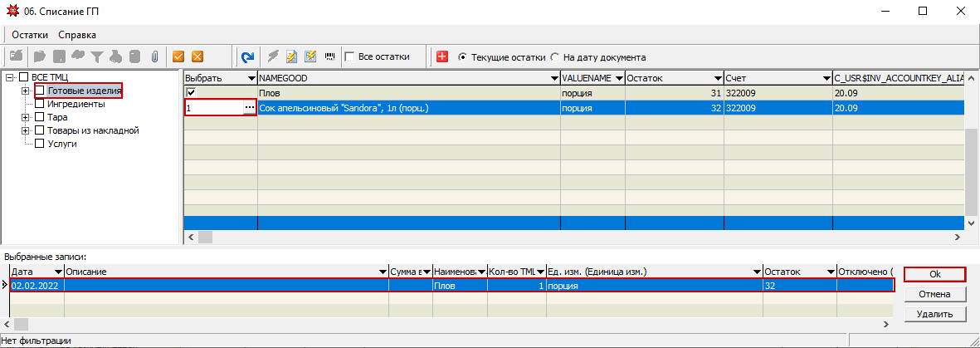Uncheck the Плов row selection checkbox
The image size is (980, 348).
tap(192, 93)
